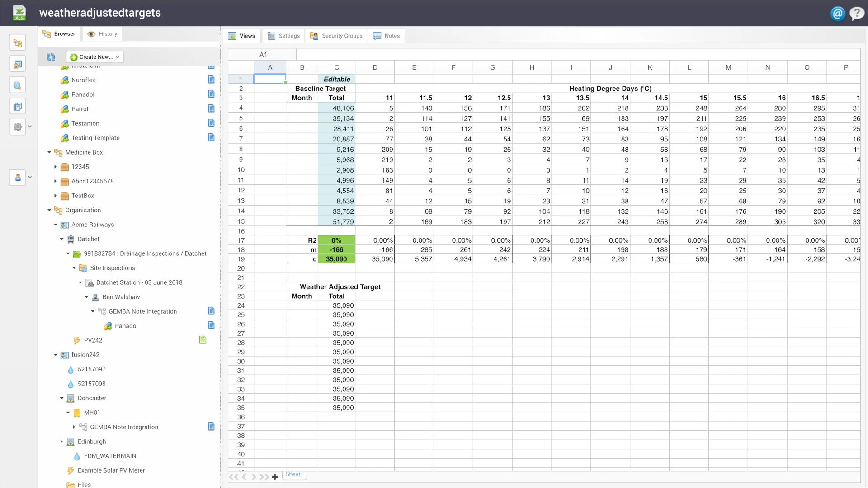Select the Sheet1 worksheet tab

pyautogui.click(x=294, y=474)
